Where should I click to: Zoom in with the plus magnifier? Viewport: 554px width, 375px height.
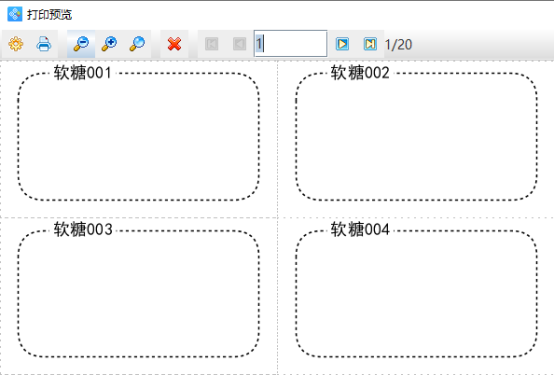click(109, 44)
